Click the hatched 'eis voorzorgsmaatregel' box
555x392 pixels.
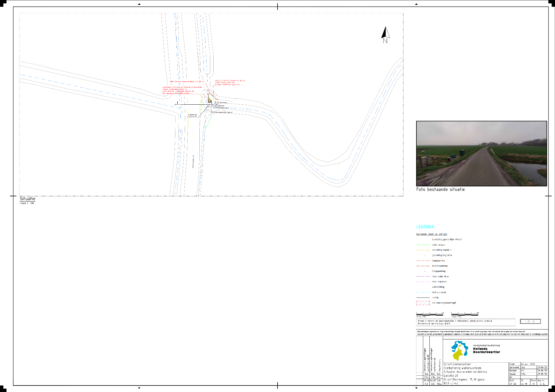coord(423,303)
